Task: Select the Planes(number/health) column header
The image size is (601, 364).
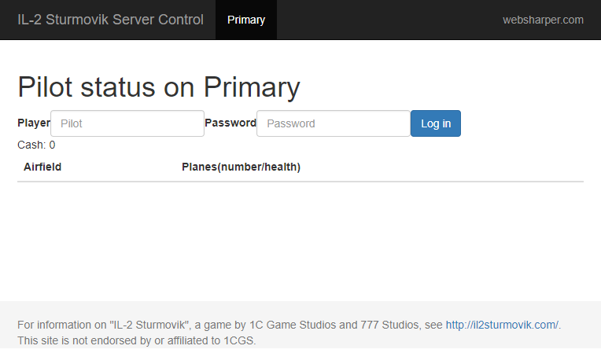Action: coord(241,167)
